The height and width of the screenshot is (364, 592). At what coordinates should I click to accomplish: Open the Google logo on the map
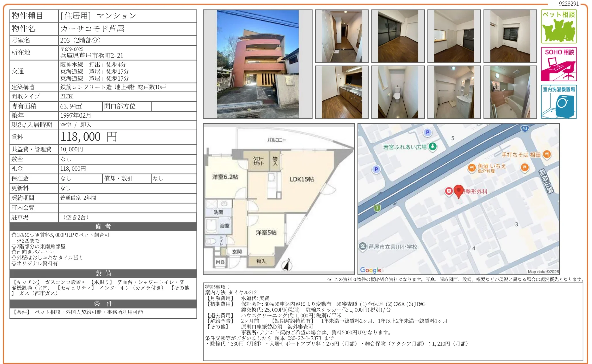[371, 270]
